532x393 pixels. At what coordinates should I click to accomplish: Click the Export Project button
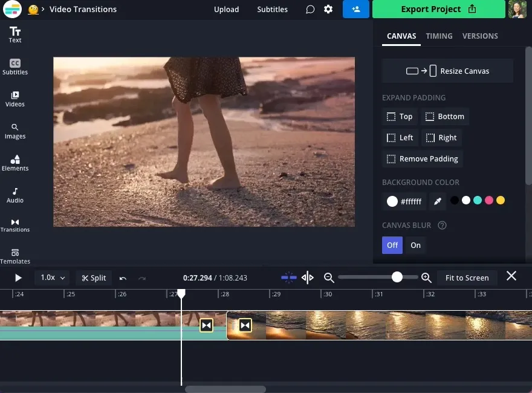[x=438, y=9]
